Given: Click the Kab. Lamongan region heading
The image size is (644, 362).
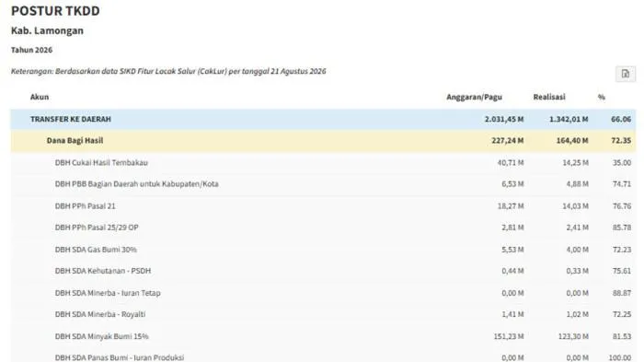Looking at the screenshot, I should [47, 30].
